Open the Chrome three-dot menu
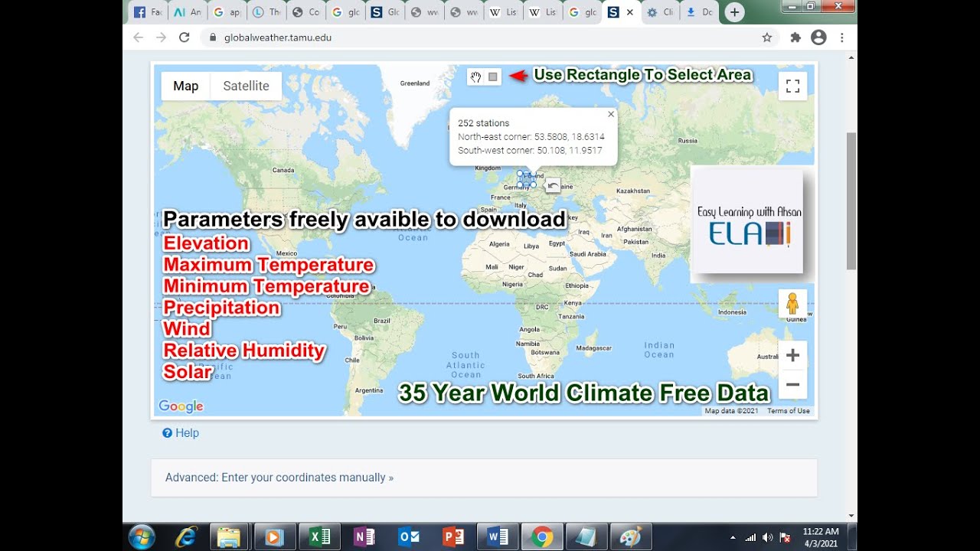The width and height of the screenshot is (980, 551). click(842, 37)
